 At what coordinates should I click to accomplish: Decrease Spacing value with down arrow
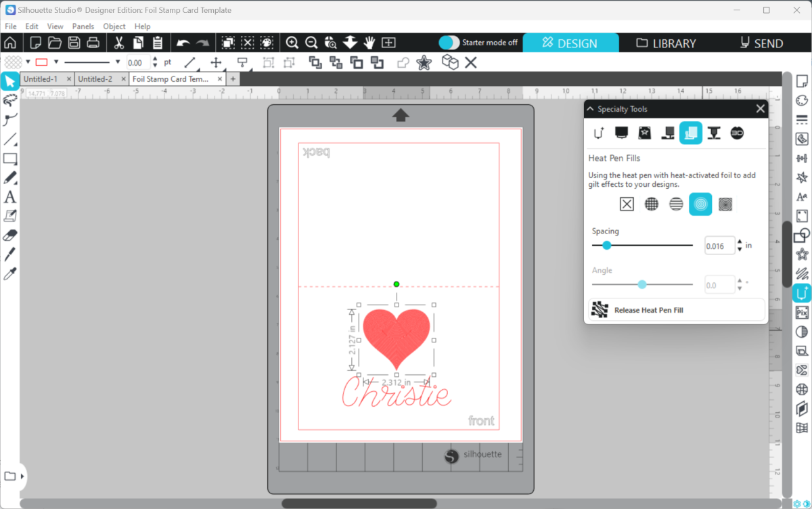(x=740, y=249)
